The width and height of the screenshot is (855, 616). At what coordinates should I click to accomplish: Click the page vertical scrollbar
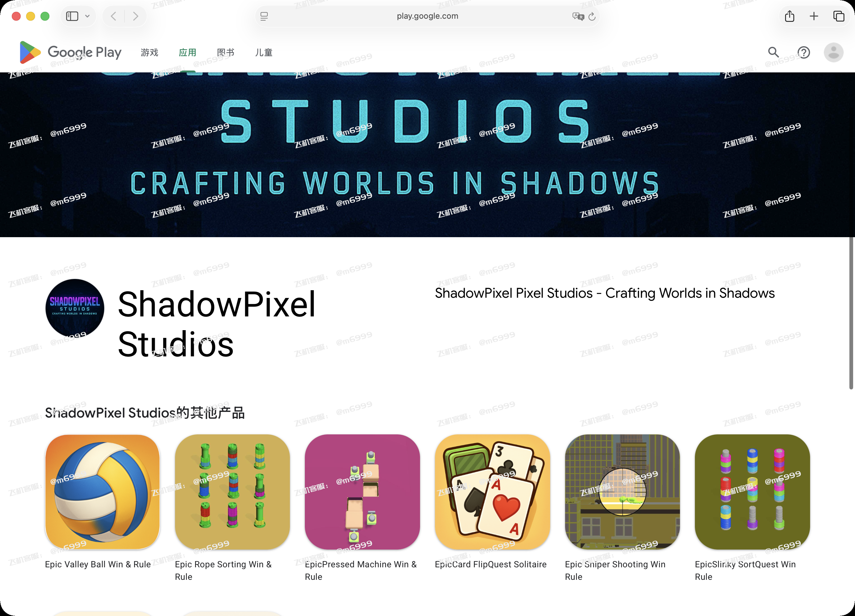click(x=851, y=313)
